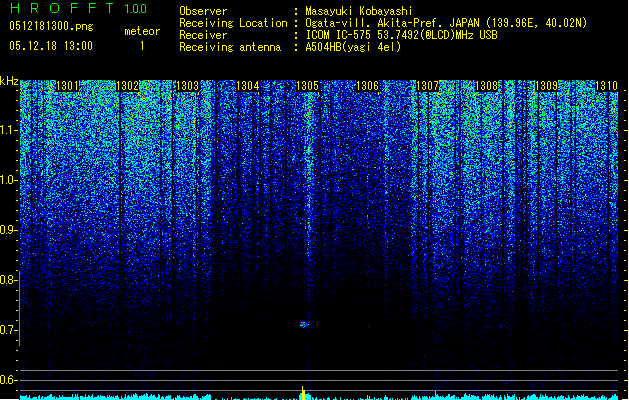
Task: Click the A504HB(yagi 4el) antenna text
Action: [x=353, y=47]
